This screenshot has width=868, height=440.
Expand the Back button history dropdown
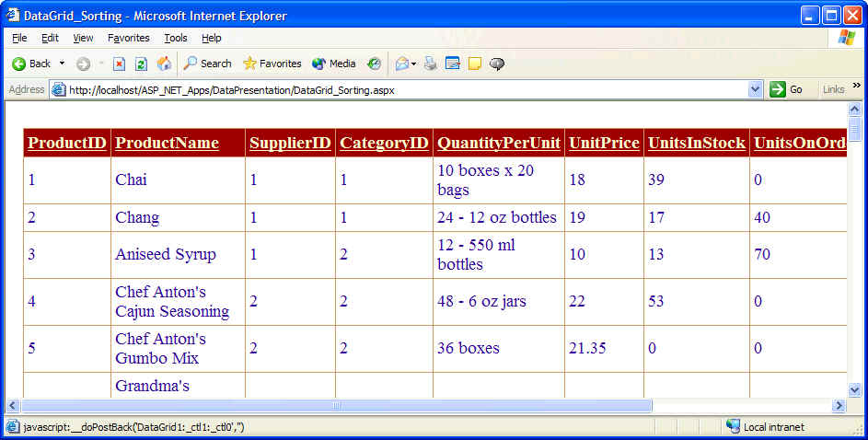click(x=63, y=64)
